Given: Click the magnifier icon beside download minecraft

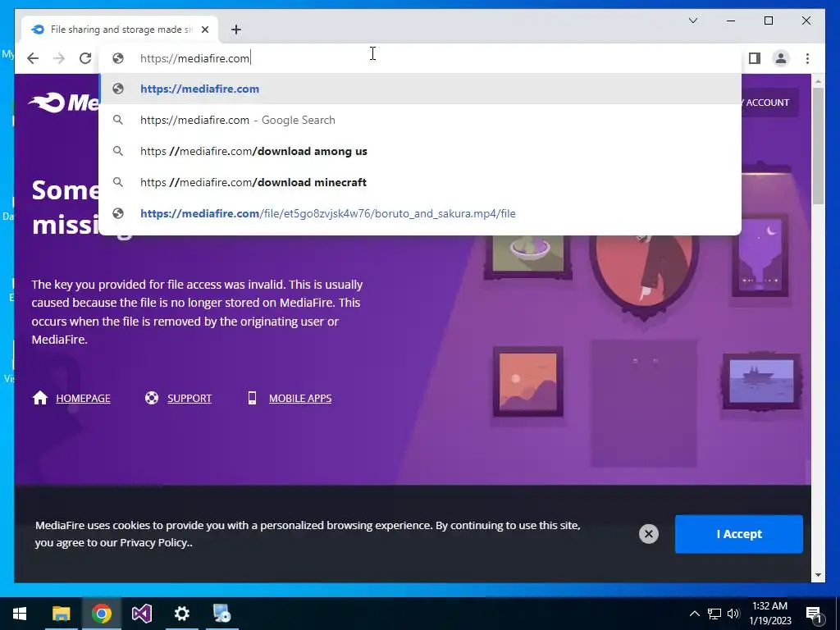Looking at the screenshot, I should 118,182.
